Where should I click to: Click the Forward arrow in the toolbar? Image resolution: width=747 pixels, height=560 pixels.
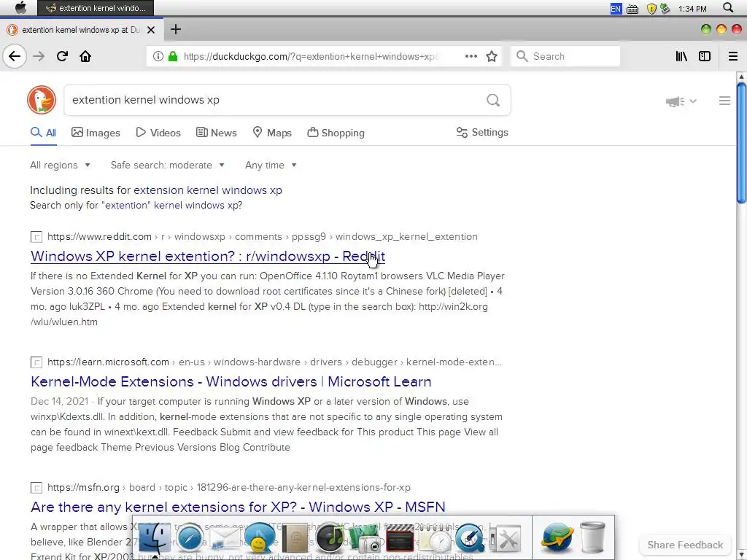[39, 56]
